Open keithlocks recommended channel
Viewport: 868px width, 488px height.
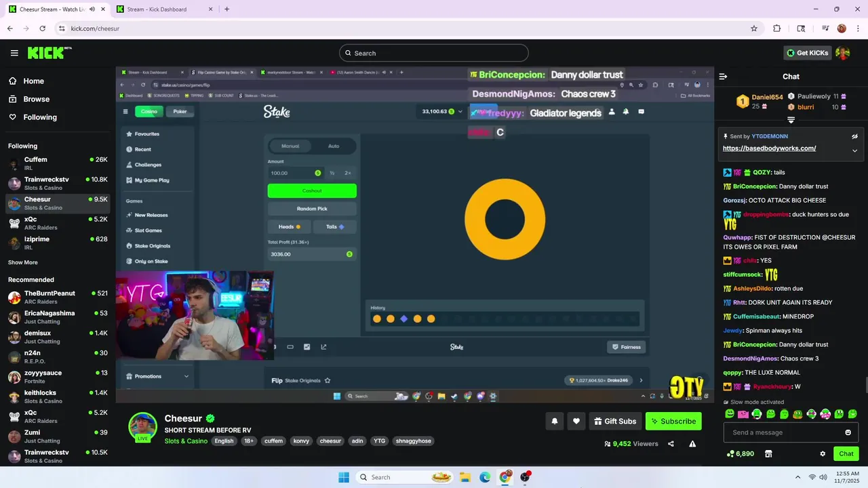pyautogui.click(x=58, y=396)
